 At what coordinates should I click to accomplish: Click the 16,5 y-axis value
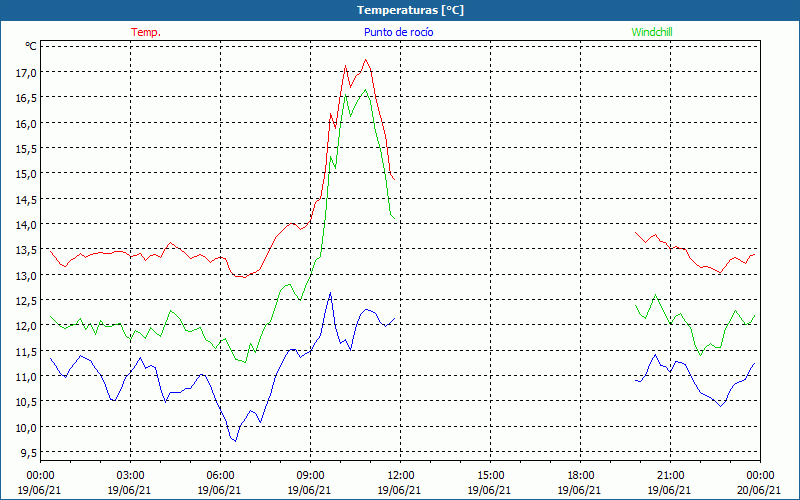point(26,98)
